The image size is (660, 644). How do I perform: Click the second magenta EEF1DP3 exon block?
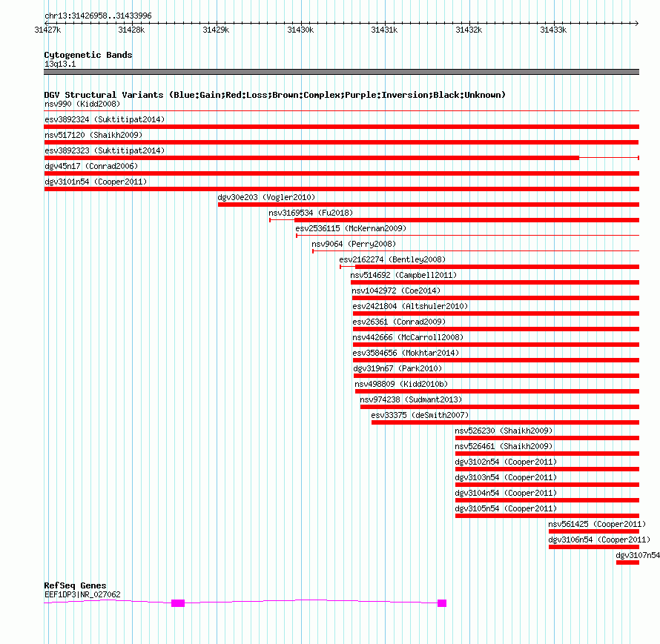(x=442, y=603)
